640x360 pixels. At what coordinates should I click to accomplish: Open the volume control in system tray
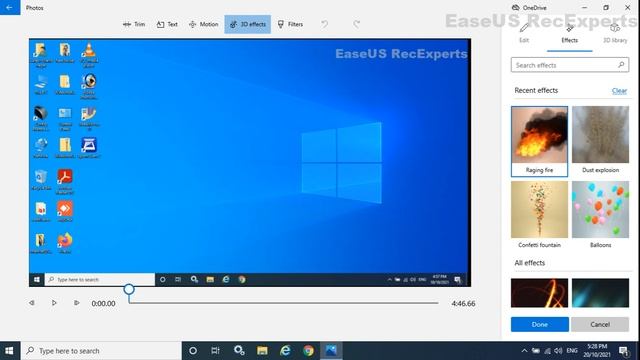[x=558, y=351]
